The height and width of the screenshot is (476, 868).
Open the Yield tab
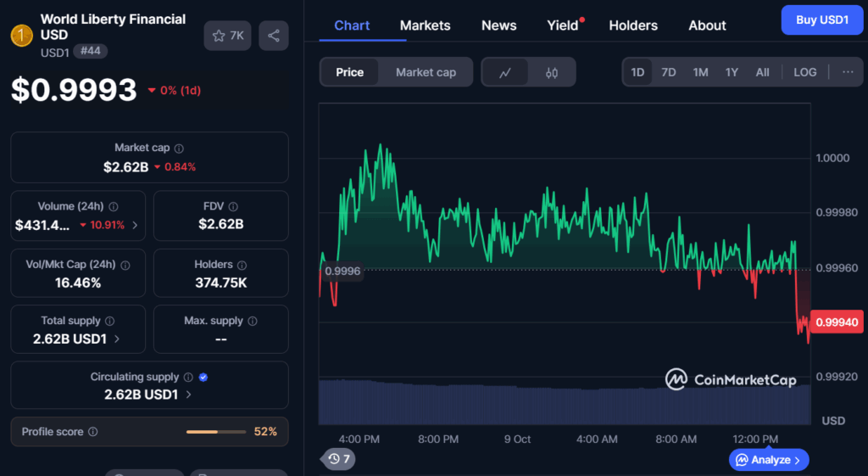point(563,25)
